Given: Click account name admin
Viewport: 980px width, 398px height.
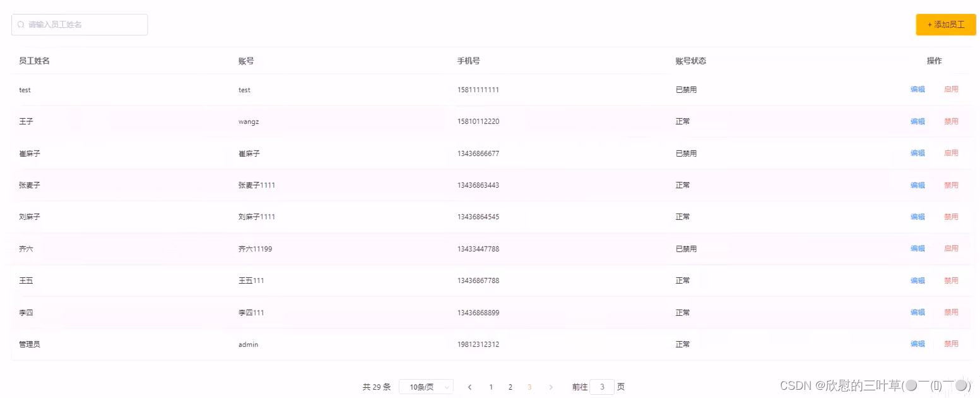Looking at the screenshot, I should [x=248, y=344].
